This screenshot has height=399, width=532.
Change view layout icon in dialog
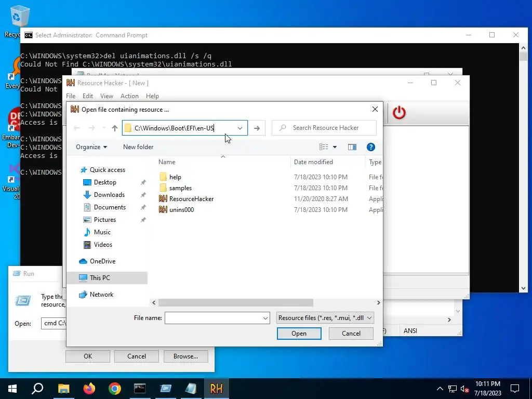(324, 147)
